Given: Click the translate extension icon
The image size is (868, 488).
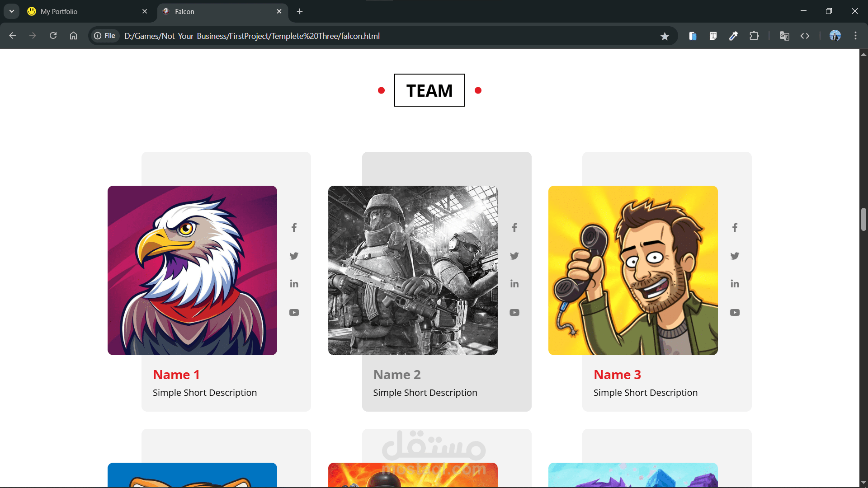Looking at the screenshot, I should click(x=784, y=36).
